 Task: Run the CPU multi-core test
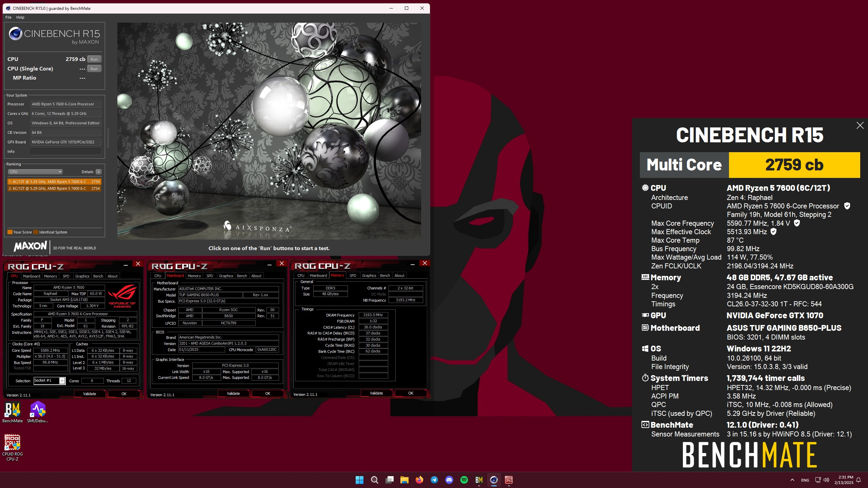click(x=94, y=59)
